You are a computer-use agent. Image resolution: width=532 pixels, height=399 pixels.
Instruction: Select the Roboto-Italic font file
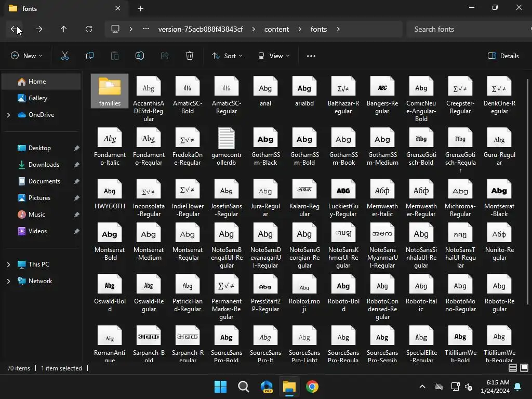421,293
